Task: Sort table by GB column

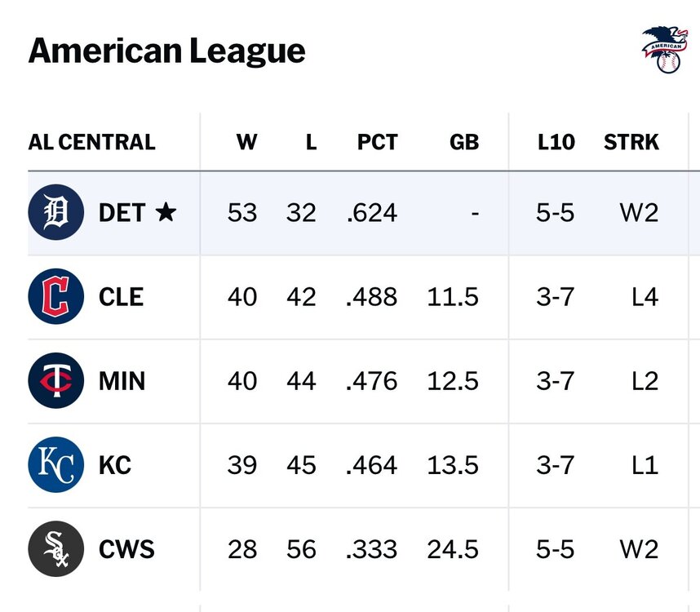Action: point(464,142)
